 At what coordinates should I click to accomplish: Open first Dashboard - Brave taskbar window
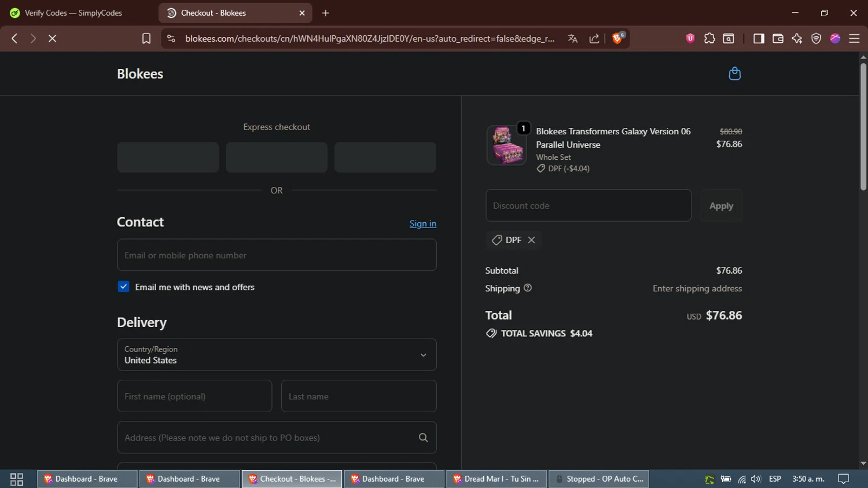click(87, 479)
